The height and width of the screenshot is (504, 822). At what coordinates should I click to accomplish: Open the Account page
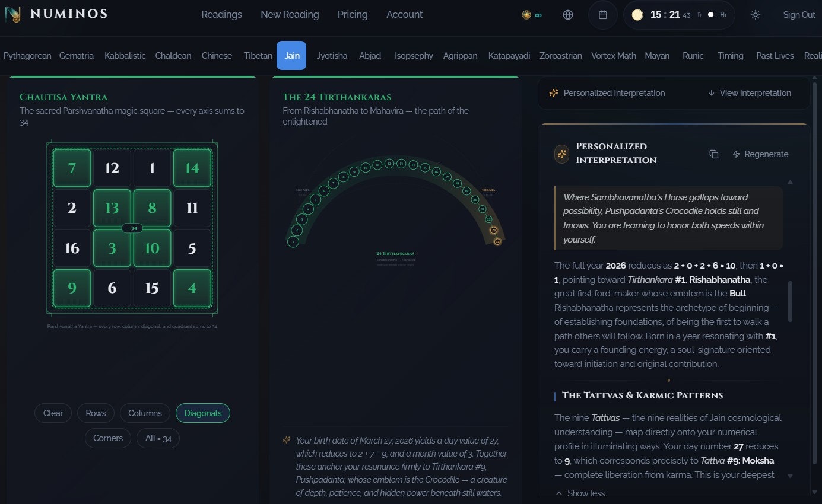click(405, 15)
